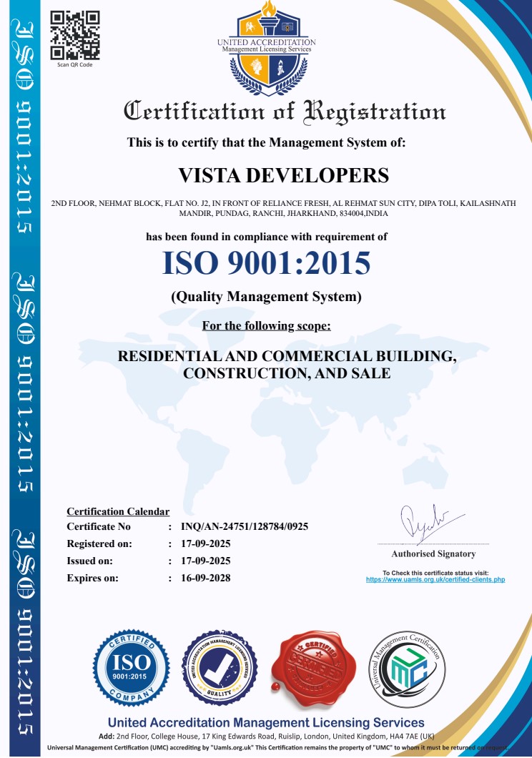Click the torch emblem atop the shield logo

pos(267,13)
